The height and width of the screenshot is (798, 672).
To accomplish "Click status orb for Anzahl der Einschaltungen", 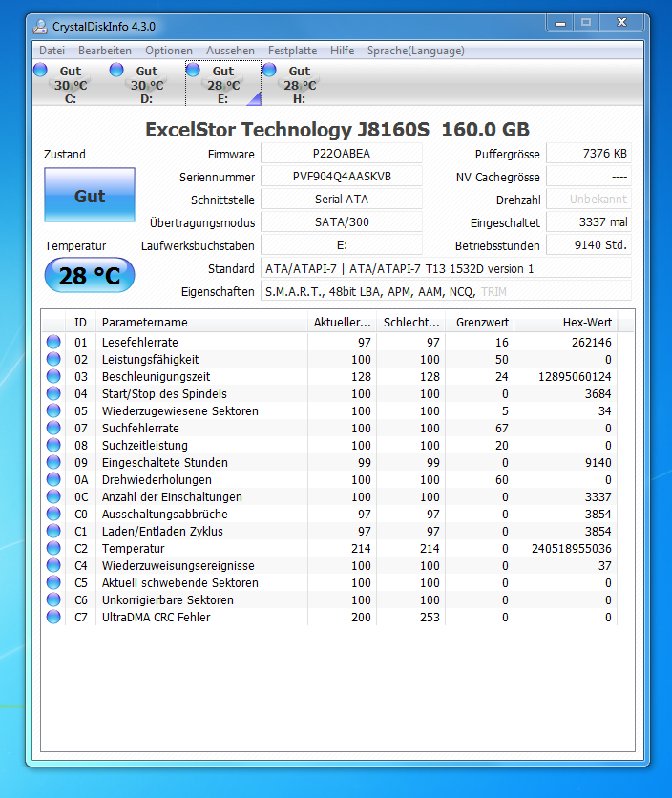I will point(53,496).
